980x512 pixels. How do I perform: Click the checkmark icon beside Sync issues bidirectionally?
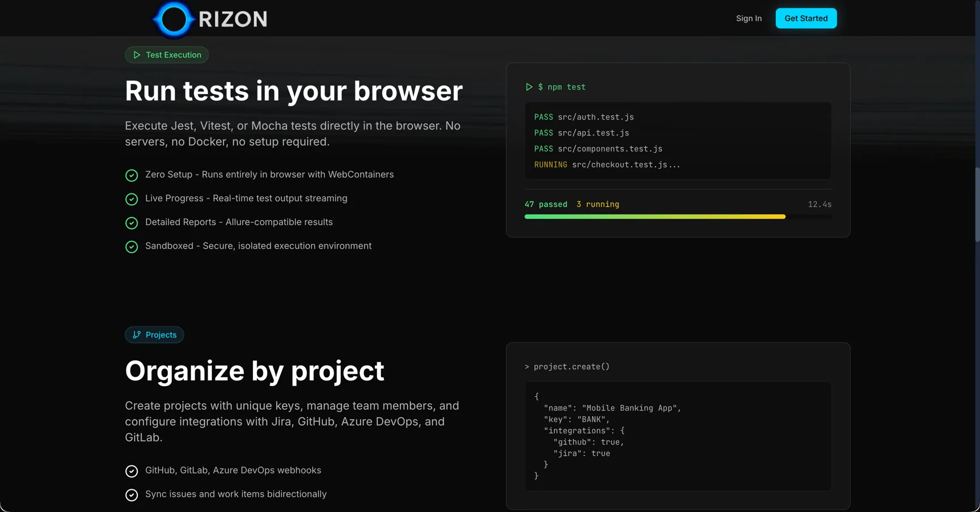132,495
